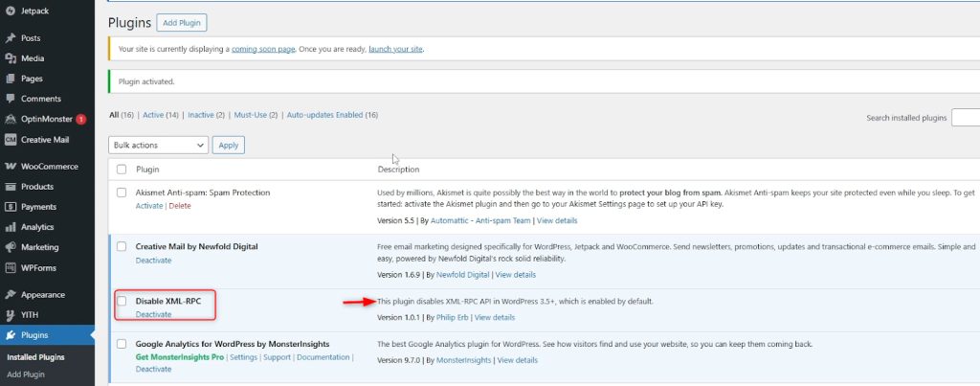The image size is (980, 386).
Task: Click the OptinMonster icon
Action: 10,119
